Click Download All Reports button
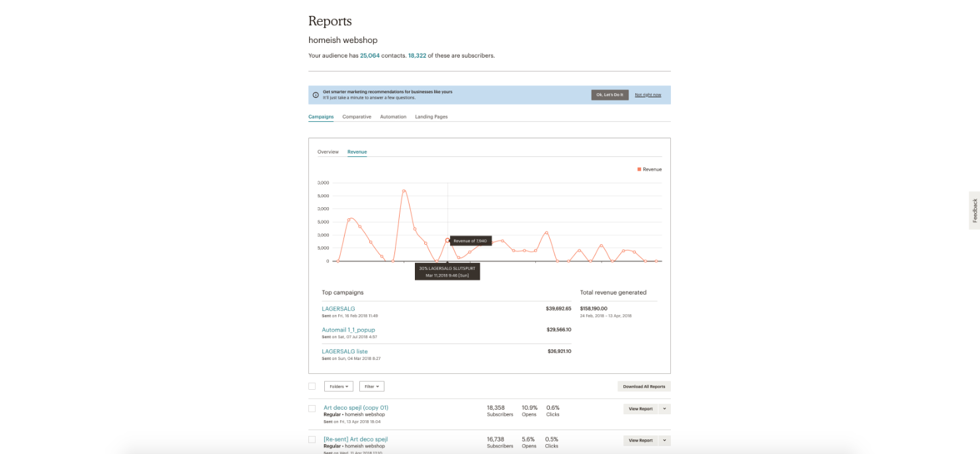This screenshot has width=980, height=454. pos(644,386)
